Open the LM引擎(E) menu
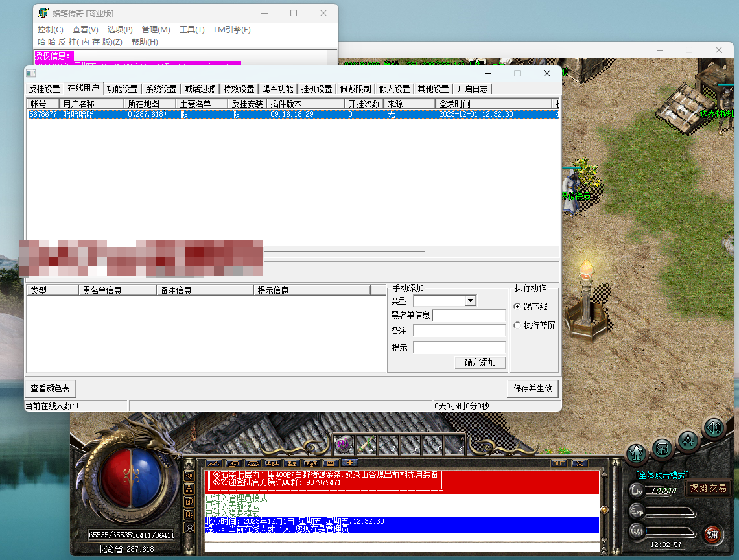This screenshot has height=560, width=739. (232, 30)
